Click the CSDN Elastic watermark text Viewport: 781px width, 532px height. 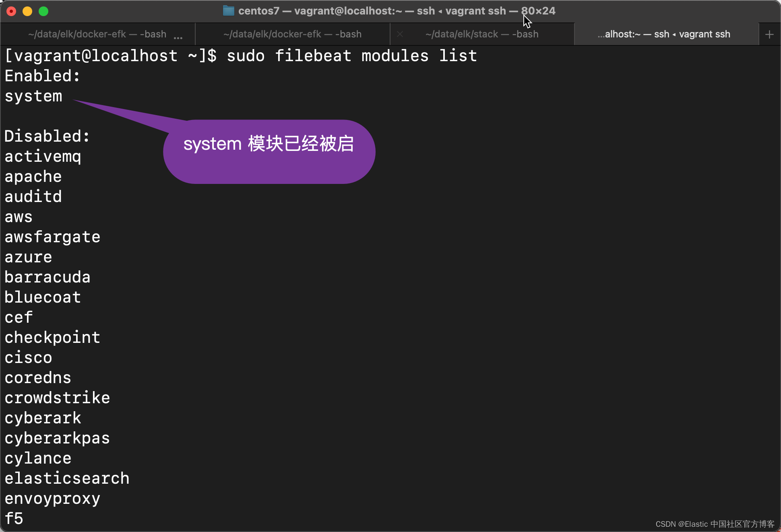click(715, 524)
